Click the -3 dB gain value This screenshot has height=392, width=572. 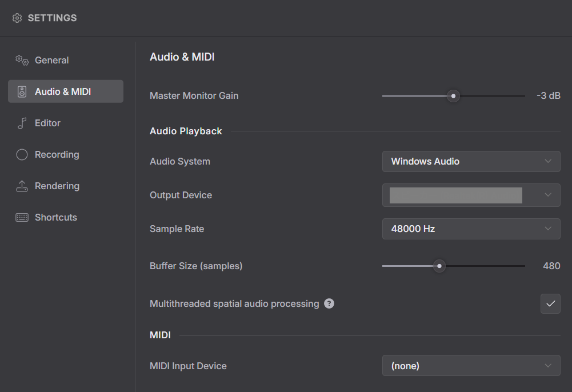click(x=549, y=95)
